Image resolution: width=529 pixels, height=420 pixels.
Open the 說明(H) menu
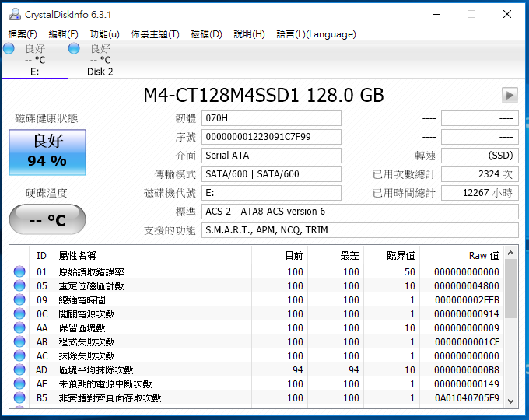point(249,34)
